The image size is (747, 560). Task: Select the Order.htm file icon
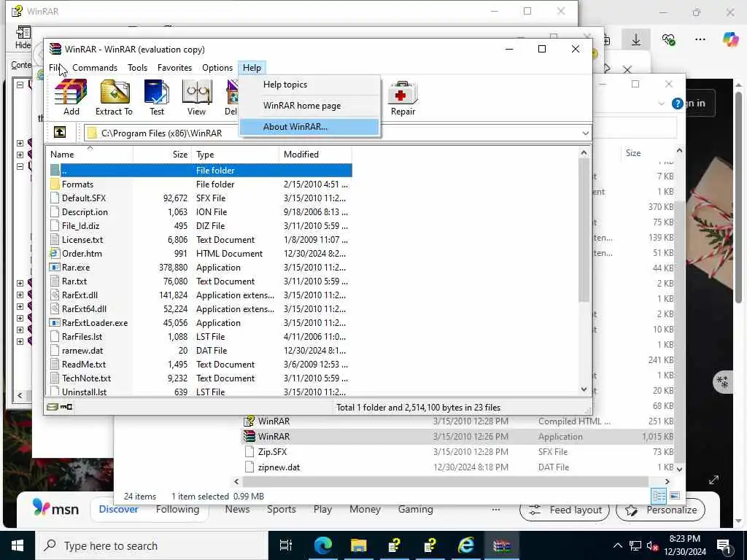click(x=55, y=253)
